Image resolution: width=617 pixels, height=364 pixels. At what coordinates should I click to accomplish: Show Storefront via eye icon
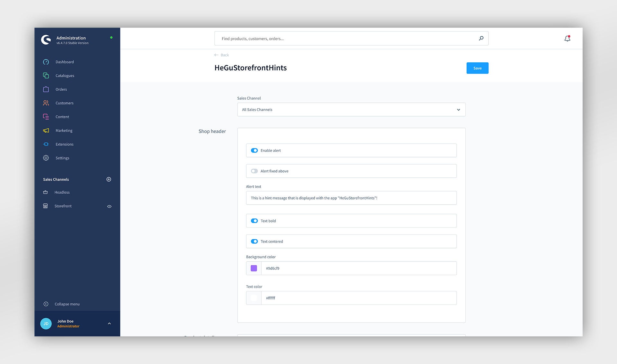point(109,206)
